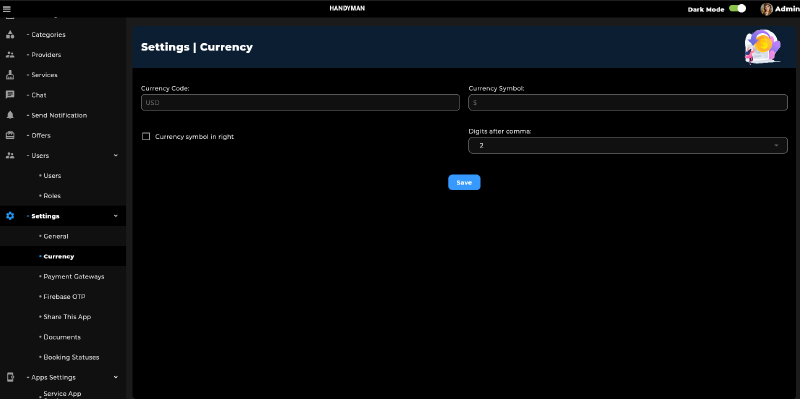
Task: Click the Save button
Action: (464, 182)
